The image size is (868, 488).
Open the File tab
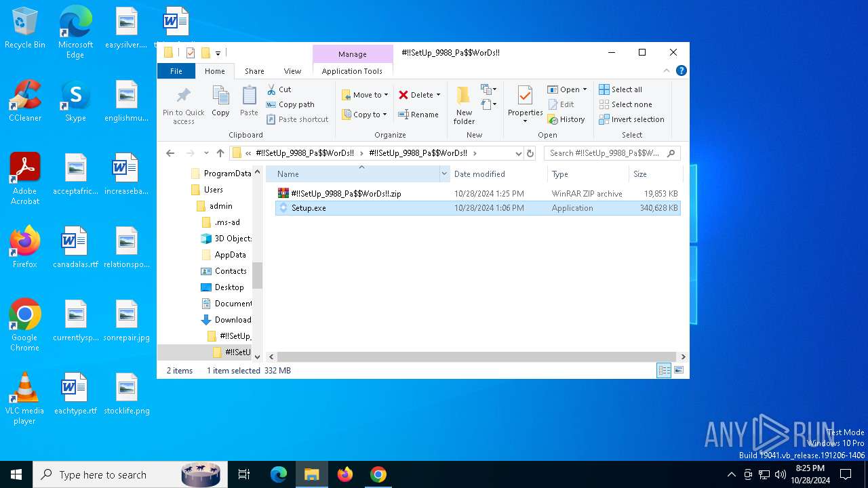click(176, 71)
